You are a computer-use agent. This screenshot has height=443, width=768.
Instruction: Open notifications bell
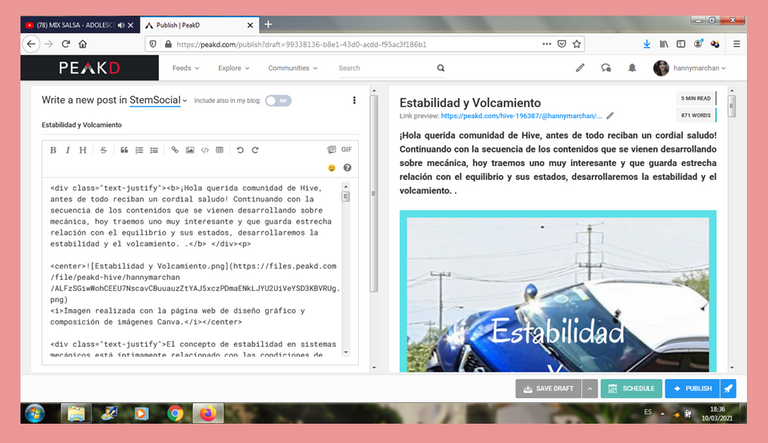point(632,68)
